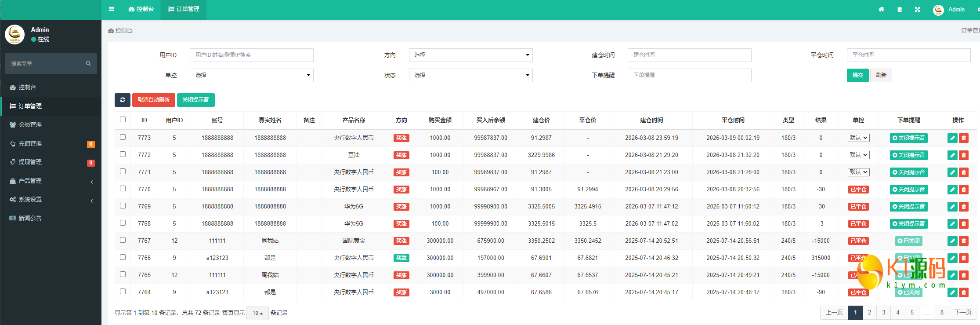This screenshot has width=980, height=325.
Task: Check the row checkbox for order 7773
Action: pos(123,137)
